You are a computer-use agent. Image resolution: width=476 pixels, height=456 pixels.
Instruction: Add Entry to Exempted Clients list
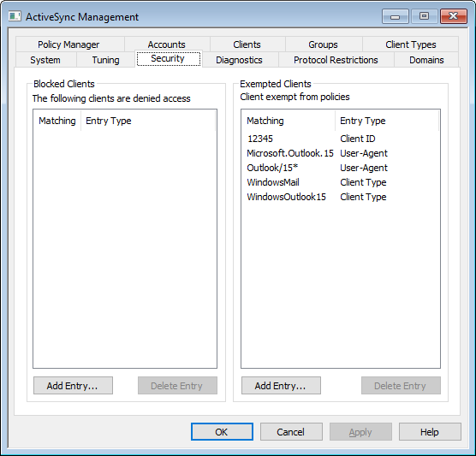tap(281, 386)
